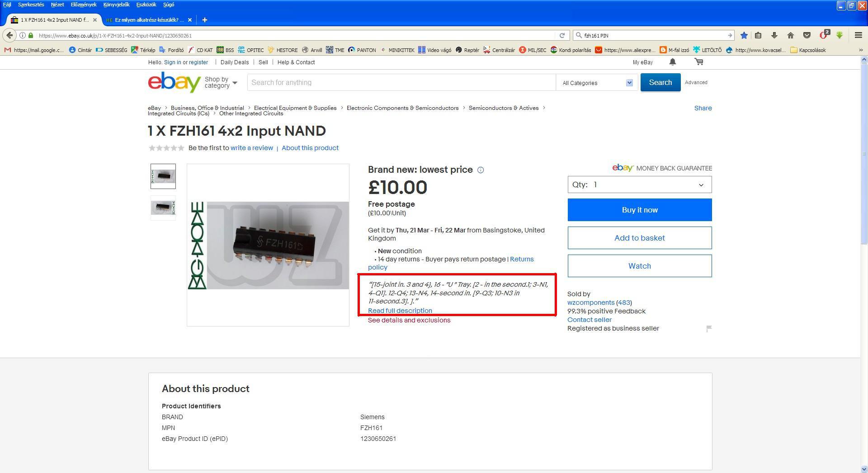Click the browser back arrow button

pos(10,35)
